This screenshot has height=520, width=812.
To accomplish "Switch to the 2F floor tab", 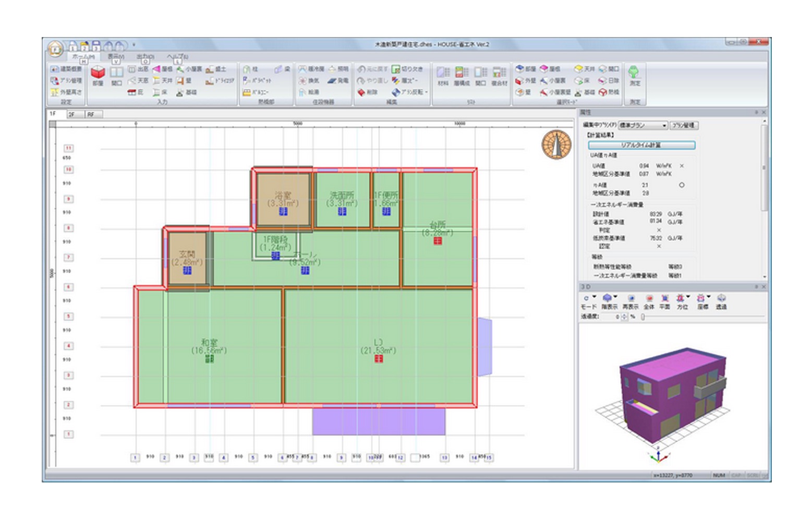I will click(71, 114).
